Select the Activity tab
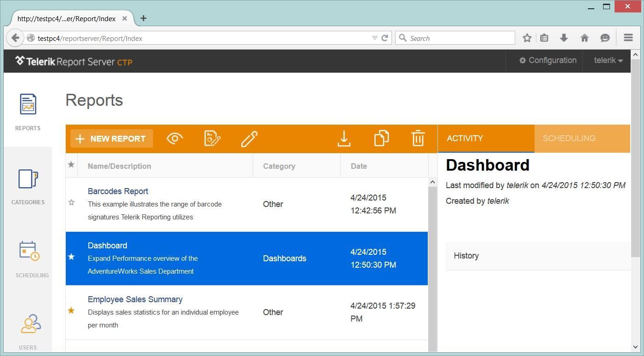The width and height of the screenshot is (644, 356). (x=465, y=138)
